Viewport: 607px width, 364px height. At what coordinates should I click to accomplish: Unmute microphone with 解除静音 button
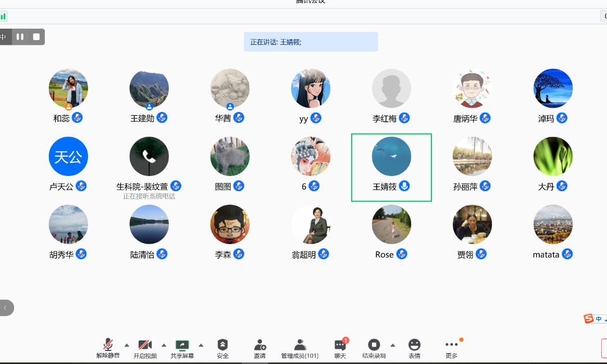[x=108, y=347]
